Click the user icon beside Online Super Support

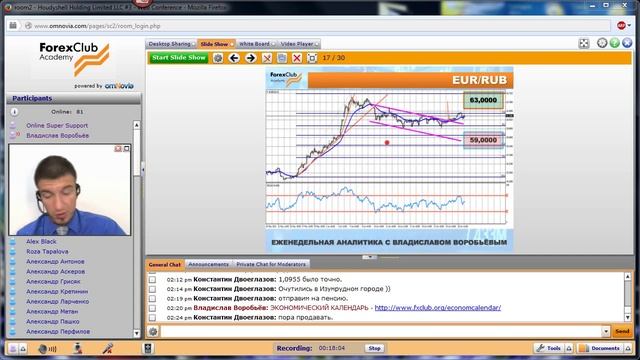(x=13, y=125)
